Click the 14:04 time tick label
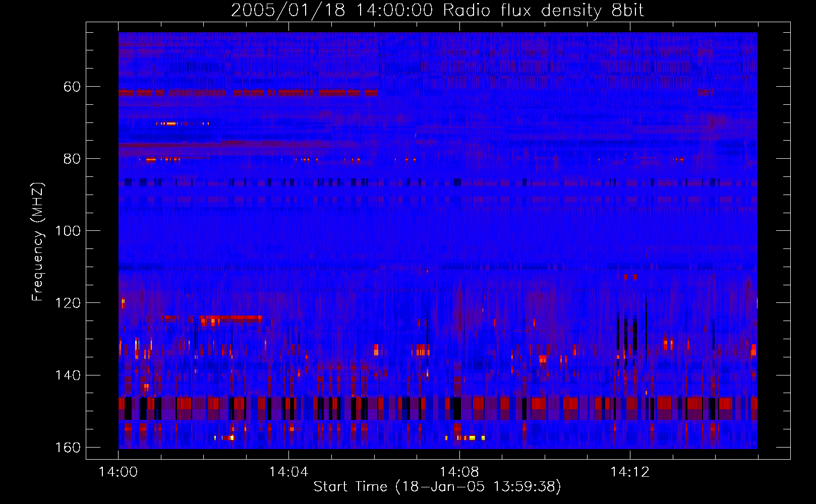The width and height of the screenshot is (816, 504). pos(288,472)
